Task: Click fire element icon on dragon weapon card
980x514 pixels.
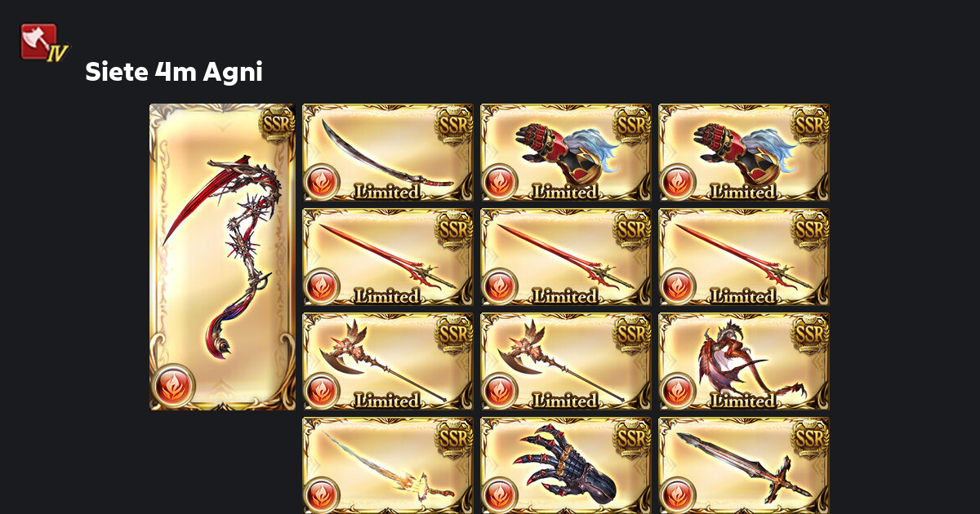Action: tap(678, 390)
